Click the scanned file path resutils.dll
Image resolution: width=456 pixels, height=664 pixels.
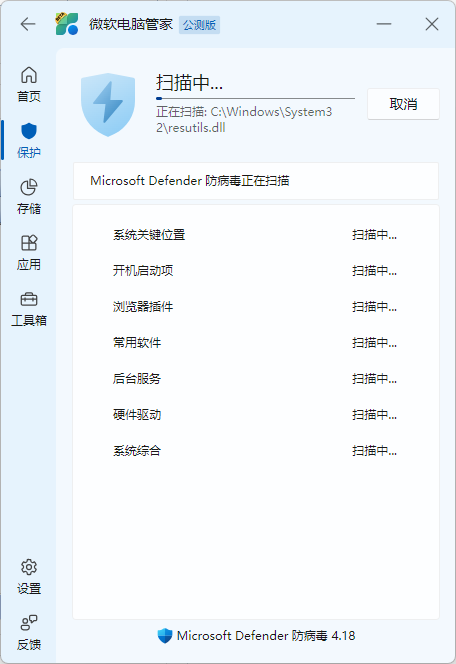(244, 120)
